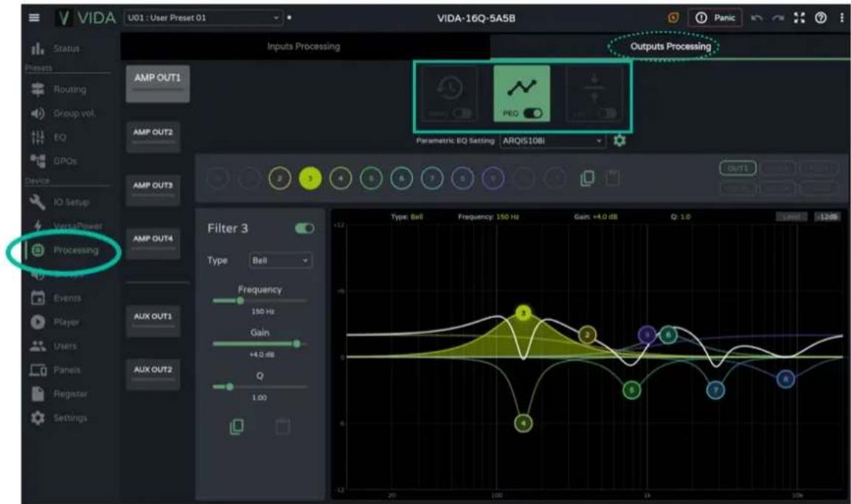This screenshot has width=851, height=504.
Task: Open Group vol. in the sidebar
Action: (63, 113)
